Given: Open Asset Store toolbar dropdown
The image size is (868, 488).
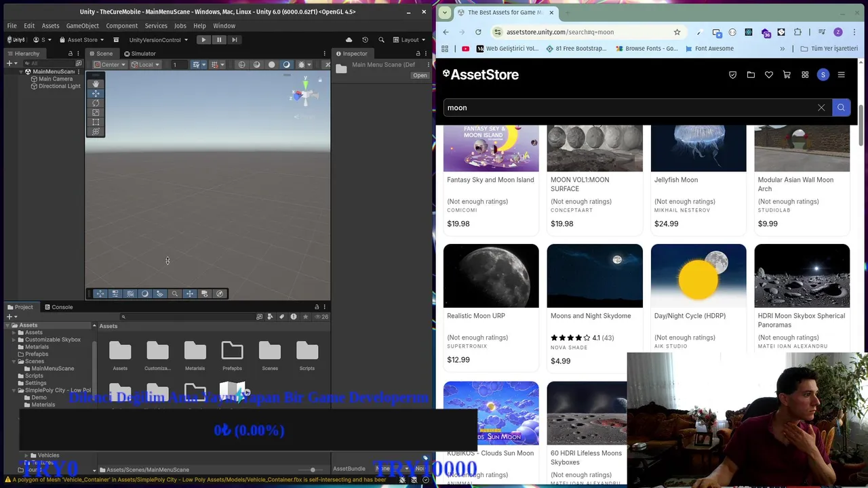Looking at the screenshot, I should (x=81, y=40).
